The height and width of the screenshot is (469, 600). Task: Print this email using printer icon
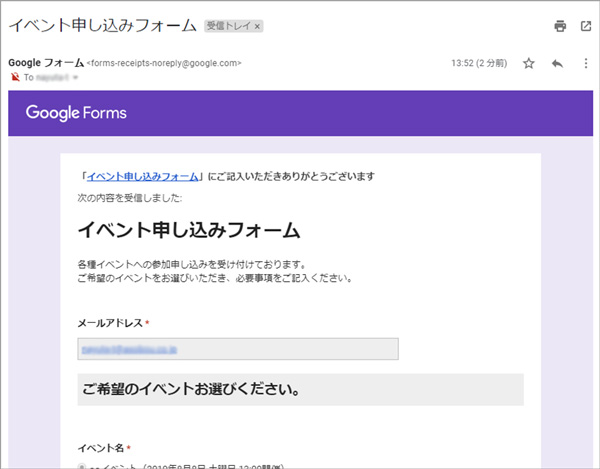click(560, 26)
